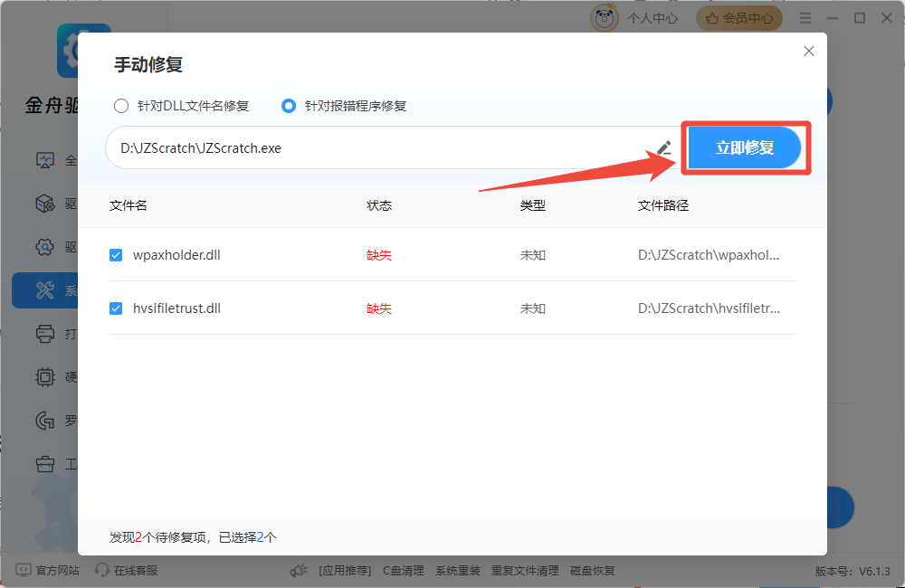This screenshot has height=588, width=905.
Task: Open 重复文件清理 link in bottom bar
Action: [x=525, y=571]
